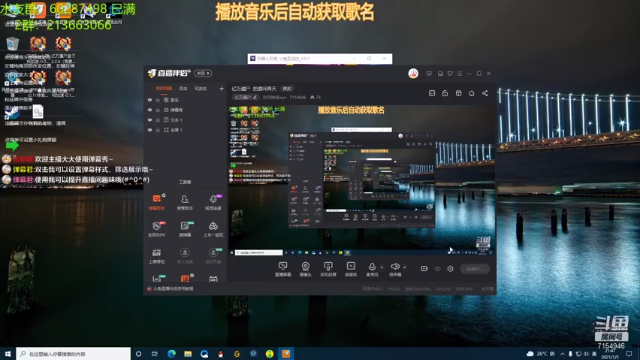
Task: Add 多媒体 media source
Action: tap(351, 269)
